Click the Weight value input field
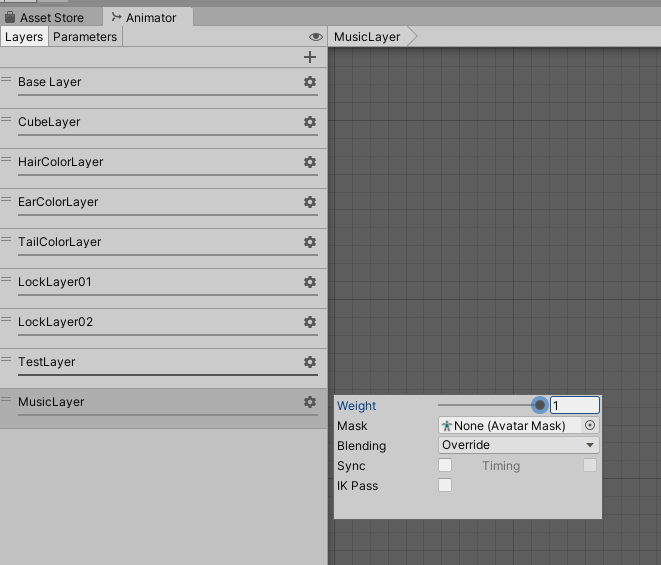 tap(575, 405)
